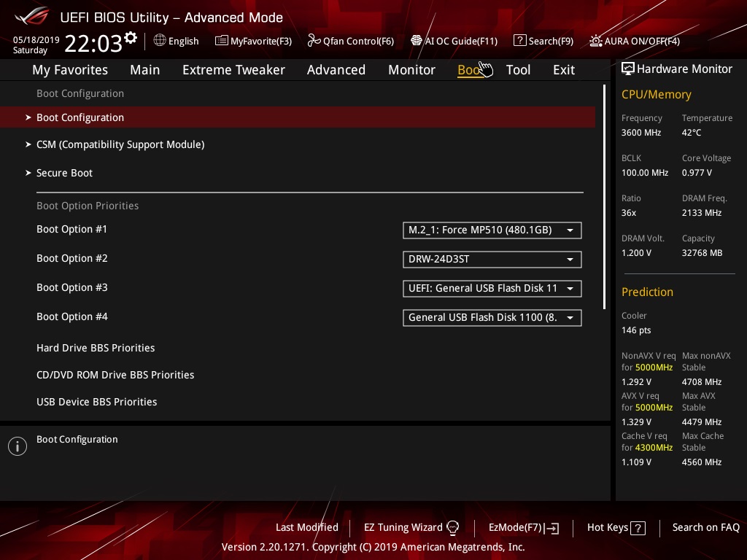Switch to EzMode(F7)
This screenshot has height=560, width=747.
coord(515,527)
